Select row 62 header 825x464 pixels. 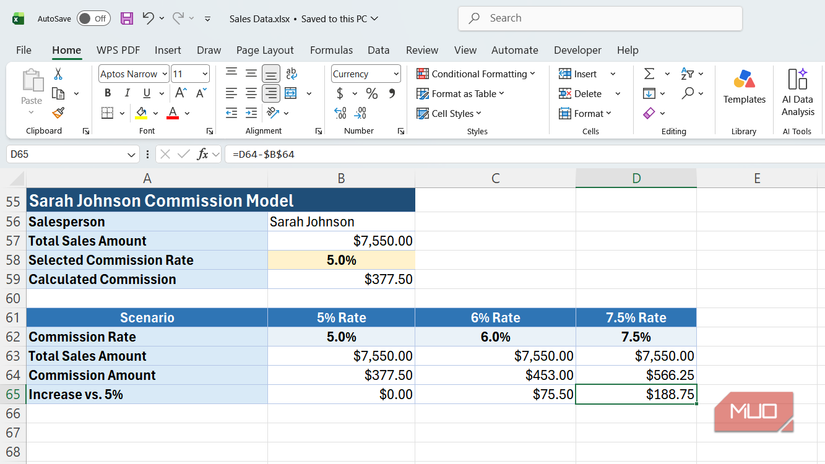(x=13, y=337)
